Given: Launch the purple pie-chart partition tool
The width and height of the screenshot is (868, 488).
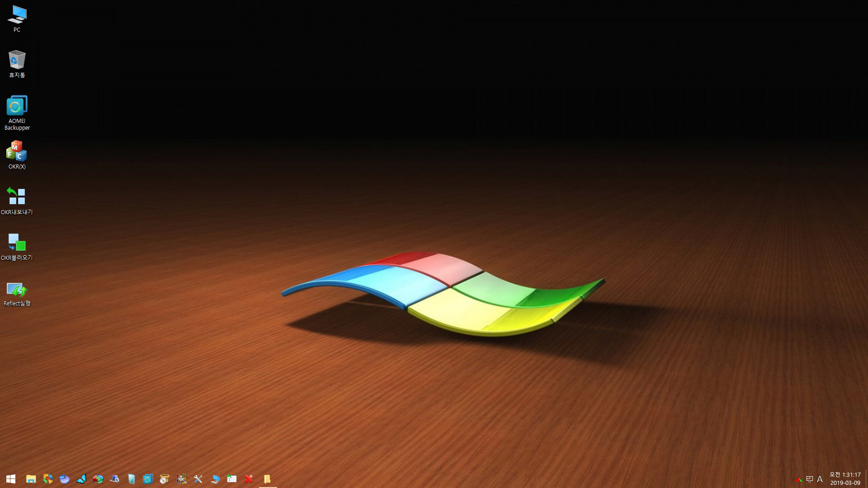Looking at the screenshot, I should 64,479.
